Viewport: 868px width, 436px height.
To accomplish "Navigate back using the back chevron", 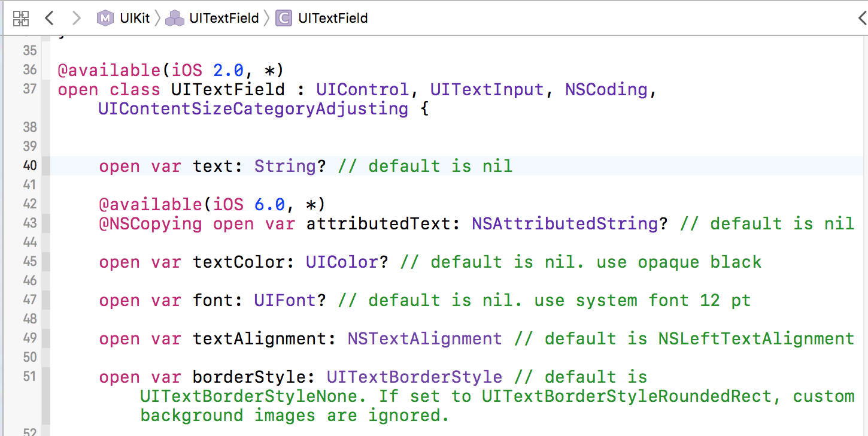I will point(49,18).
